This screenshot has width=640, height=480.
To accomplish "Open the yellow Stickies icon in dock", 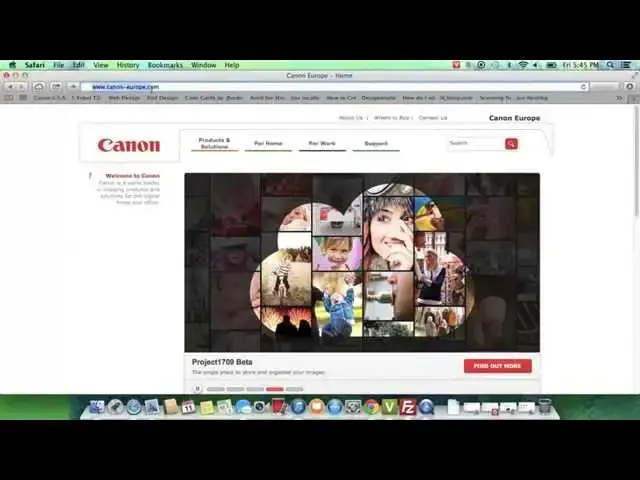I will (207, 407).
